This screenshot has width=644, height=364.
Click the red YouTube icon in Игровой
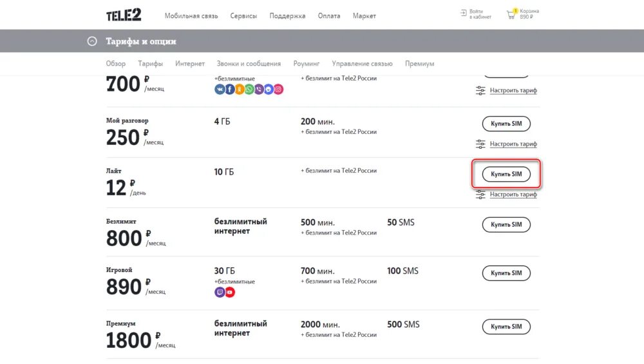pos(230,292)
